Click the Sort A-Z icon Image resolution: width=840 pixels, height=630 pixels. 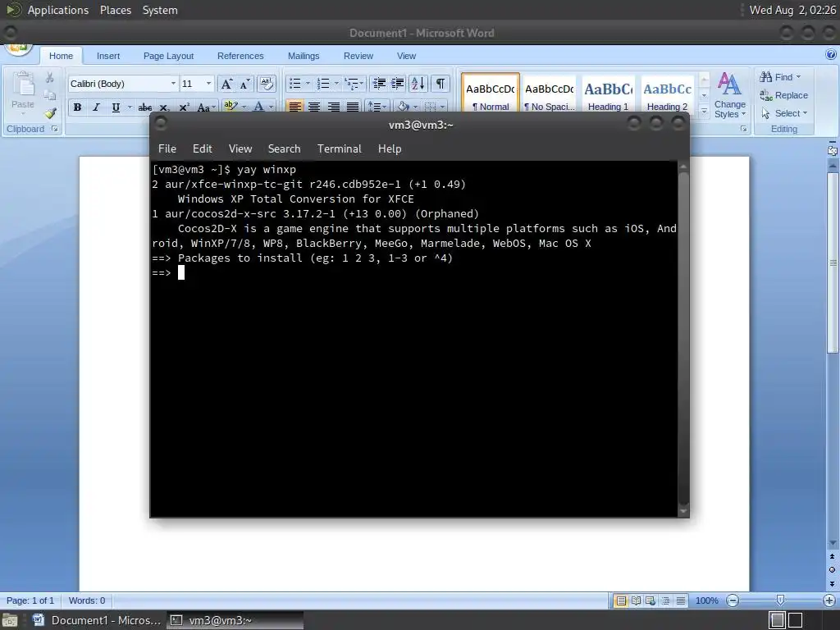click(x=418, y=84)
